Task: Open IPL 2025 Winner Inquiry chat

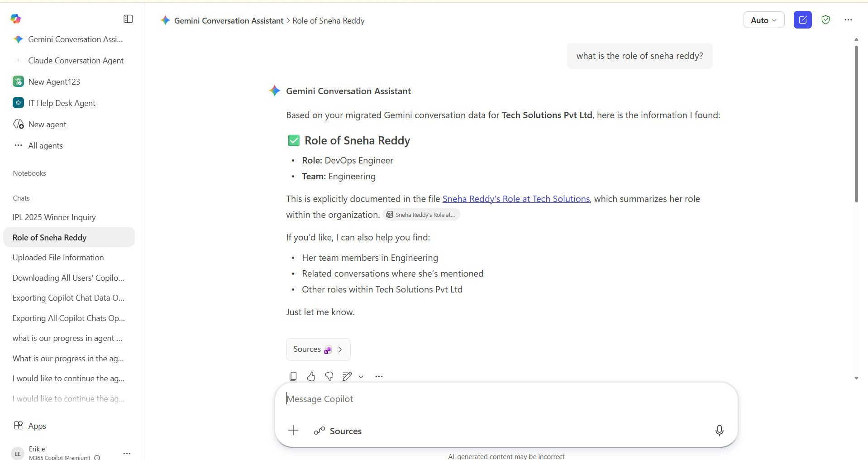Action: tap(69, 217)
